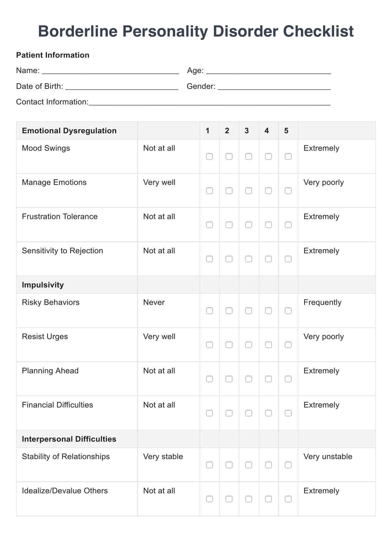Click the Date of Birth field

click(x=122, y=87)
